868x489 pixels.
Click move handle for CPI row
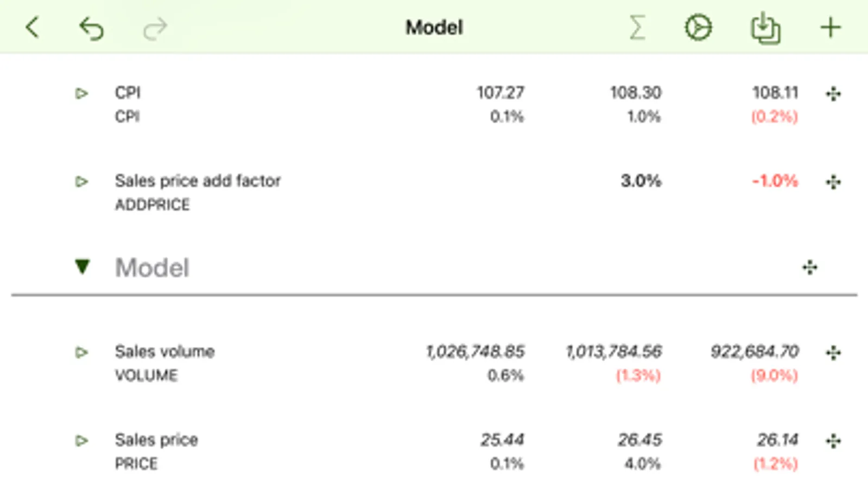[833, 94]
